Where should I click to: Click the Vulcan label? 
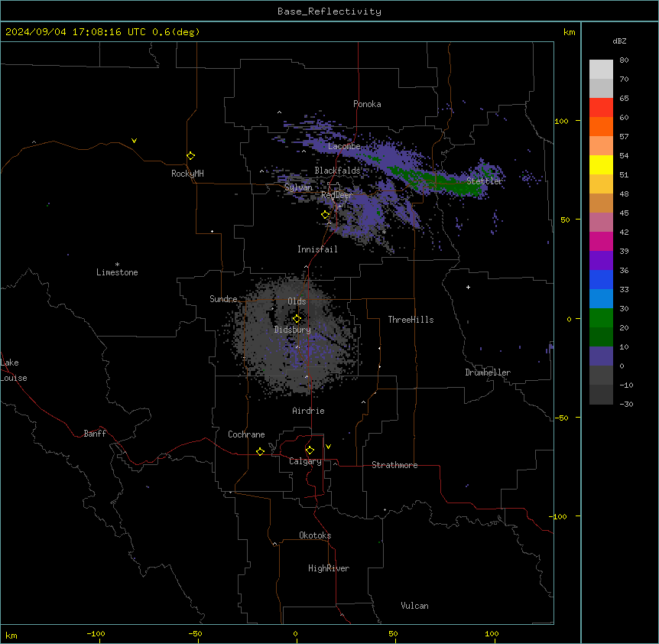click(414, 606)
